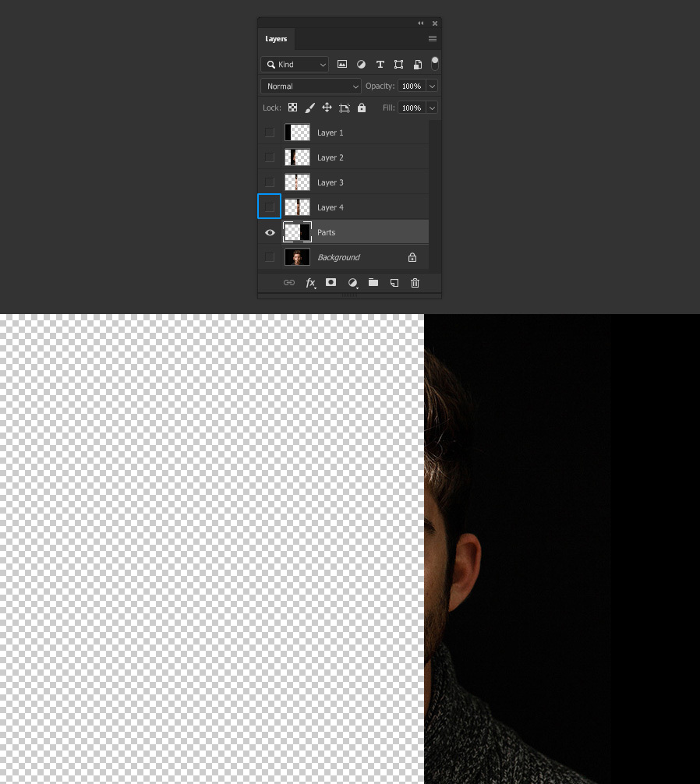
Task: Switch to the Layers tab
Action: [276, 38]
